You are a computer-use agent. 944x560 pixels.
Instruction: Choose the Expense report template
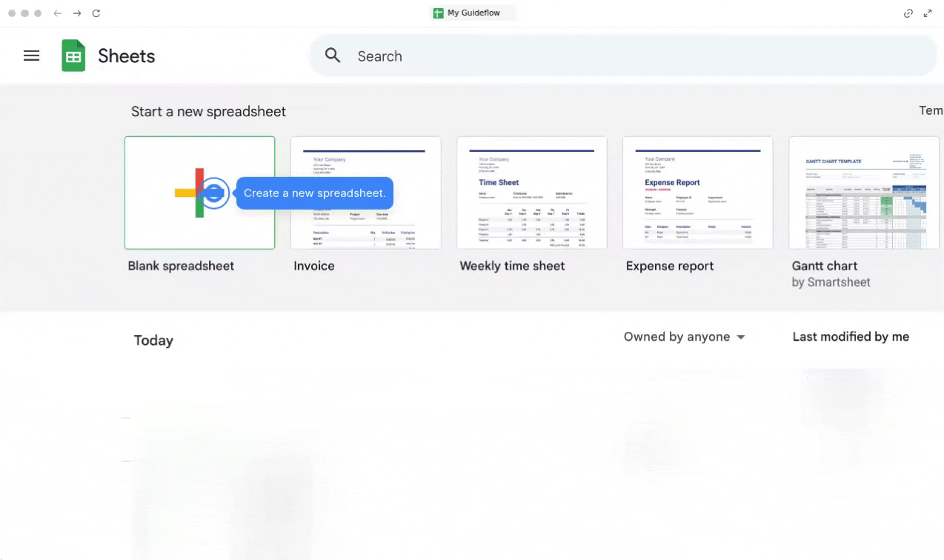click(x=697, y=193)
